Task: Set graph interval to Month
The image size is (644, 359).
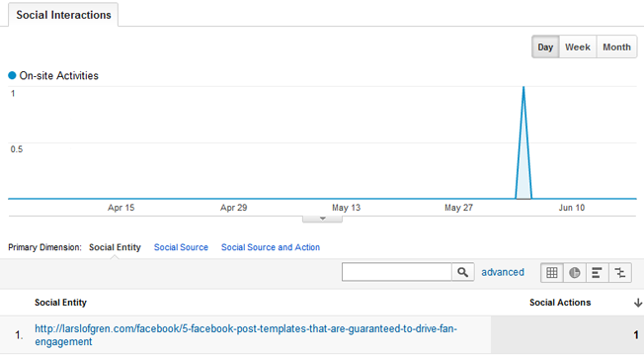Action: pyautogui.click(x=616, y=46)
